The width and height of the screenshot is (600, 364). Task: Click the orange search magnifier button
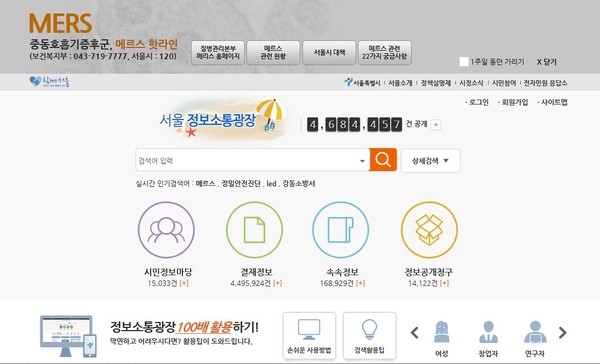pos(383,160)
